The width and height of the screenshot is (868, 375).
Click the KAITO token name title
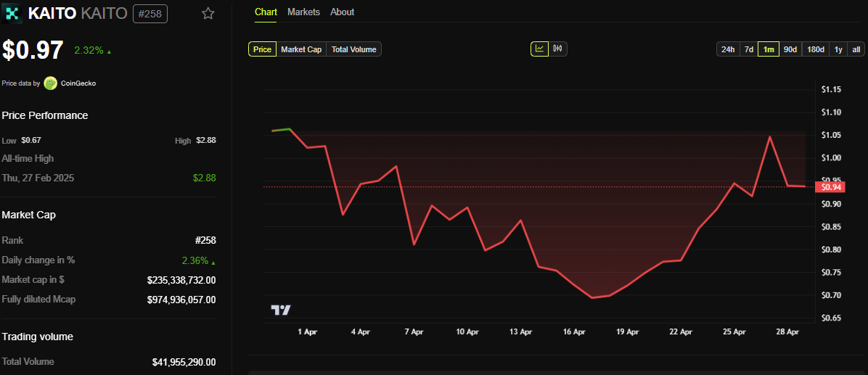(x=52, y=14)
